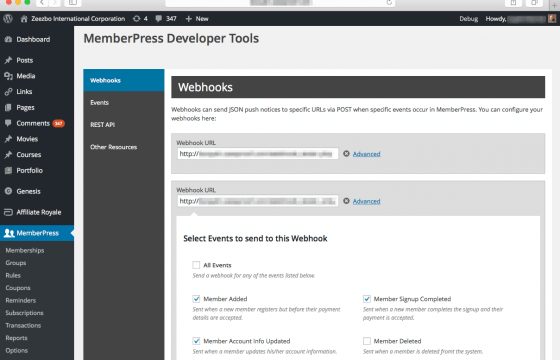Click the Links chain icon
Screen dimensions: 560x360
point(8,91)
